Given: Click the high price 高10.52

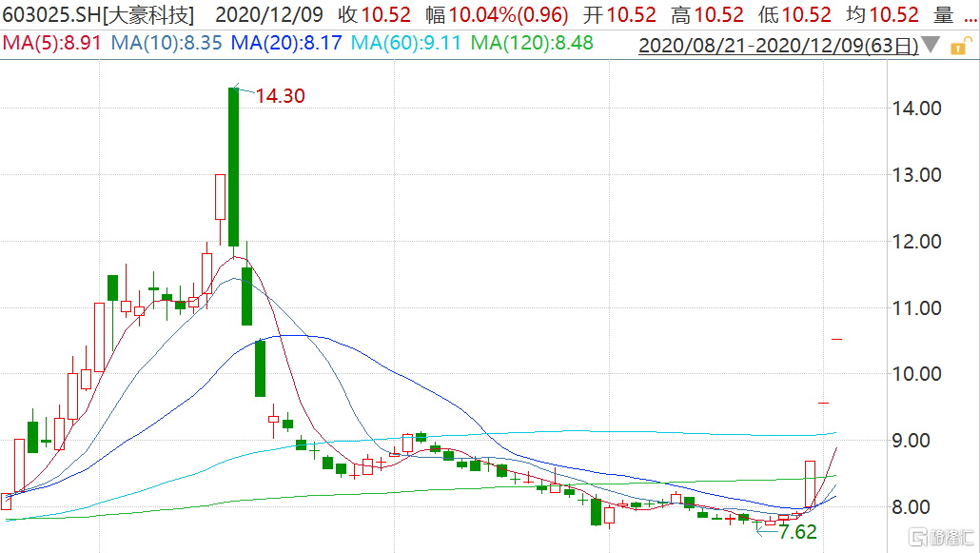Looking at the screenshot, I should pyautogui.click(x=707, y=14).
